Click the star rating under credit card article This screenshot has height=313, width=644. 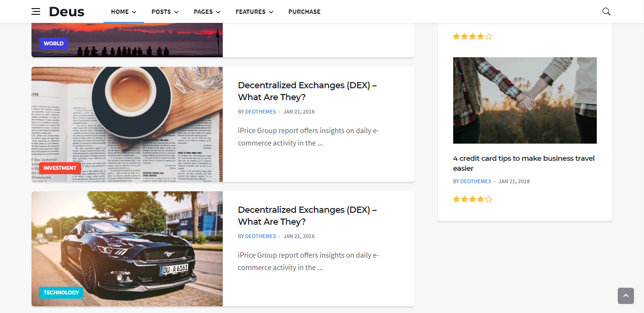pos(472,199)
